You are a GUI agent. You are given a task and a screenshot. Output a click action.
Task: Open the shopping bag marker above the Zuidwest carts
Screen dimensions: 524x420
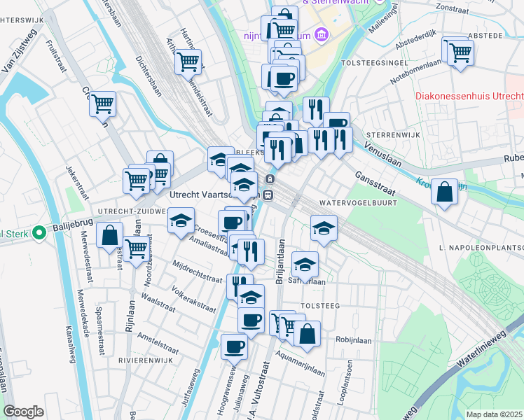(x=160, y=157)
